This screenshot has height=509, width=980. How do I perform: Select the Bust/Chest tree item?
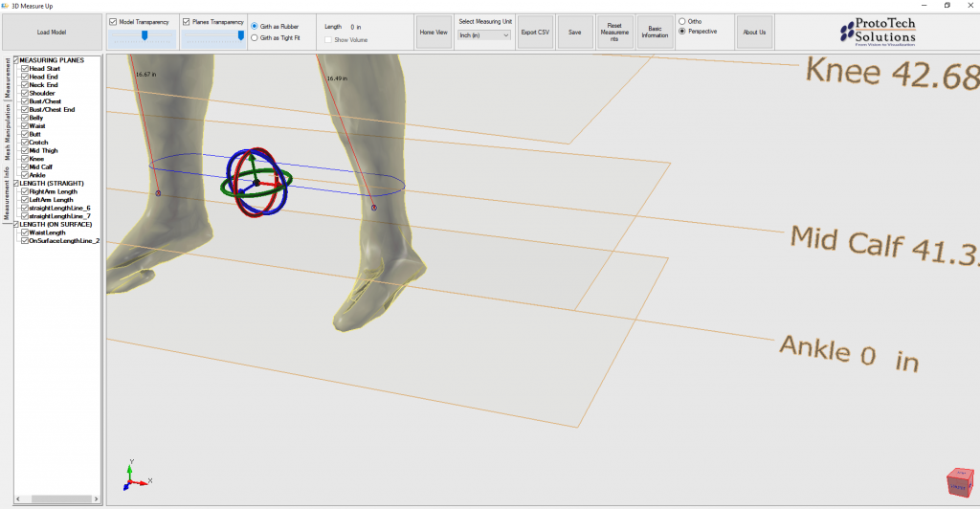click(45, 101)
